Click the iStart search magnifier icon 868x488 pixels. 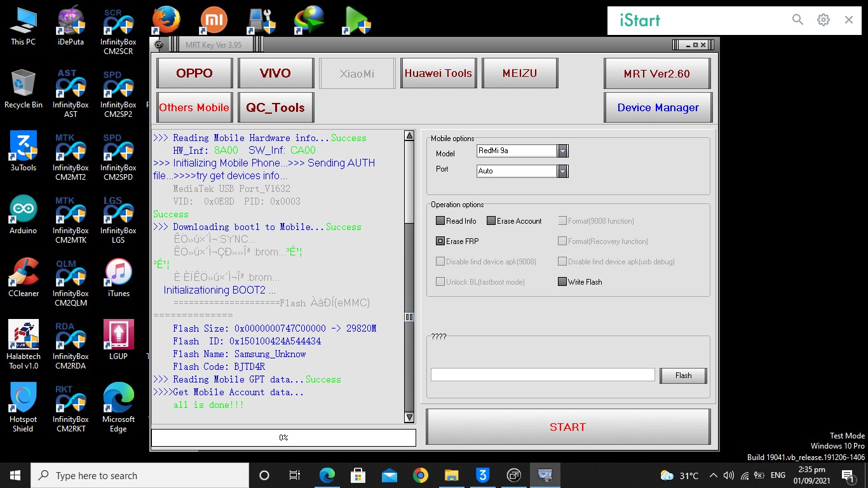[x=798, y=20]
